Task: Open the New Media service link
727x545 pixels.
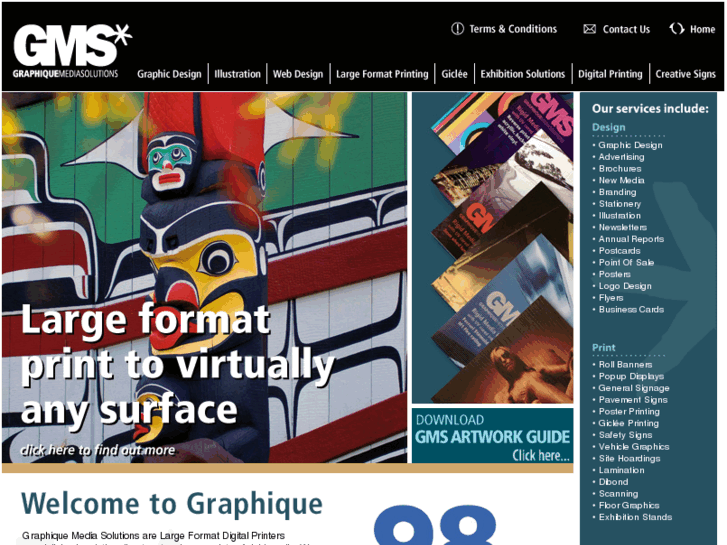Action: [621, 180]
